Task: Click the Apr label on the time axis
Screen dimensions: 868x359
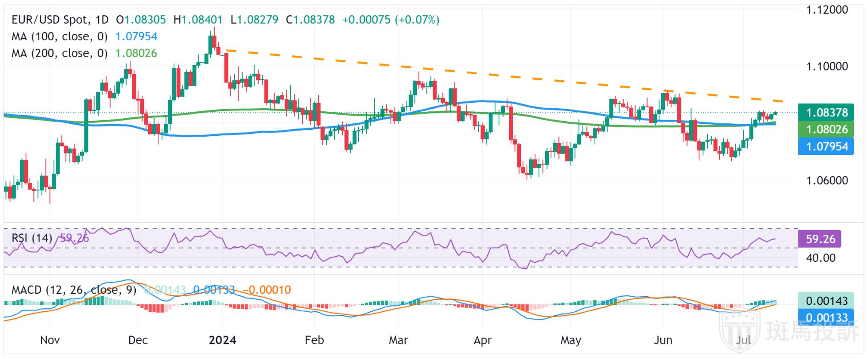Action: [483, 340]
